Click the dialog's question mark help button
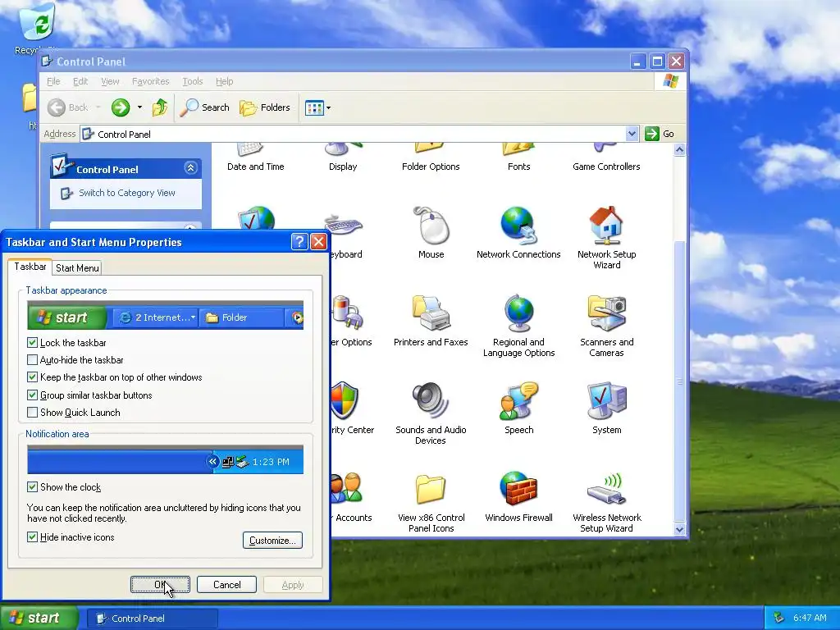Screen dimensions: 840x630 tap(299, 242)
